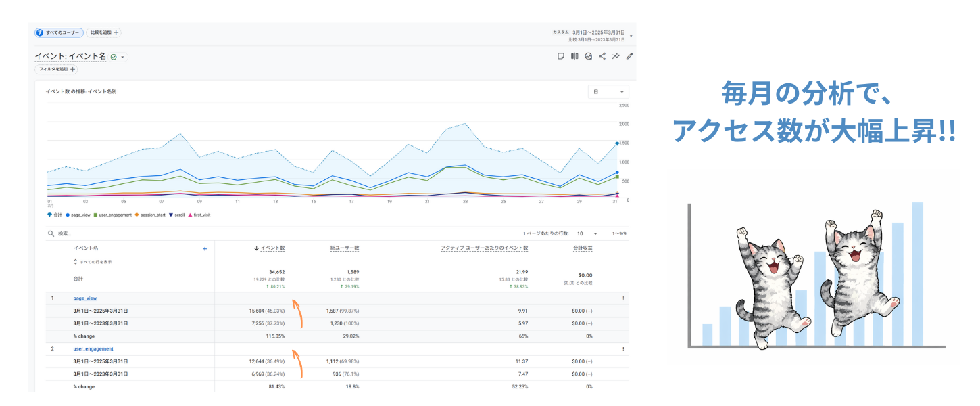The image size is (980, 406).
Task: Click the annotation note icon
Action: click(560, 56)
